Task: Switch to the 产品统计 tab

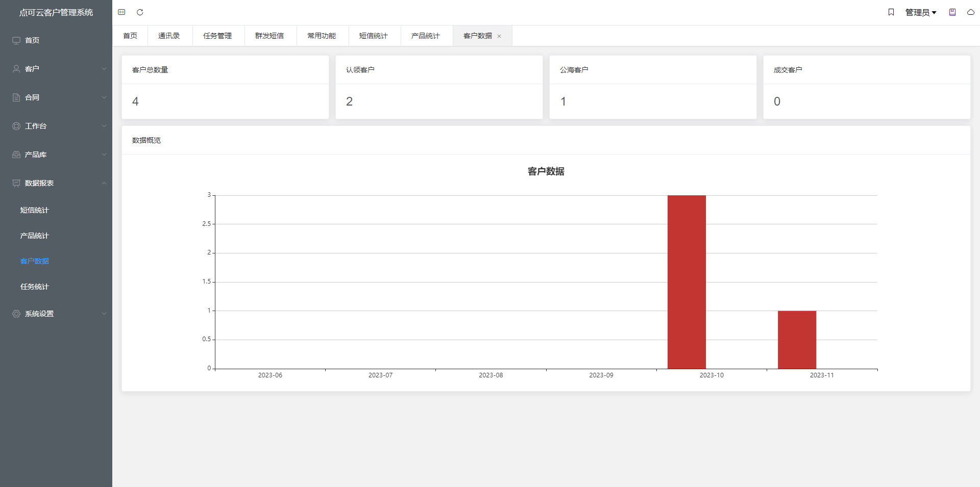Action: tap(426, 36)
